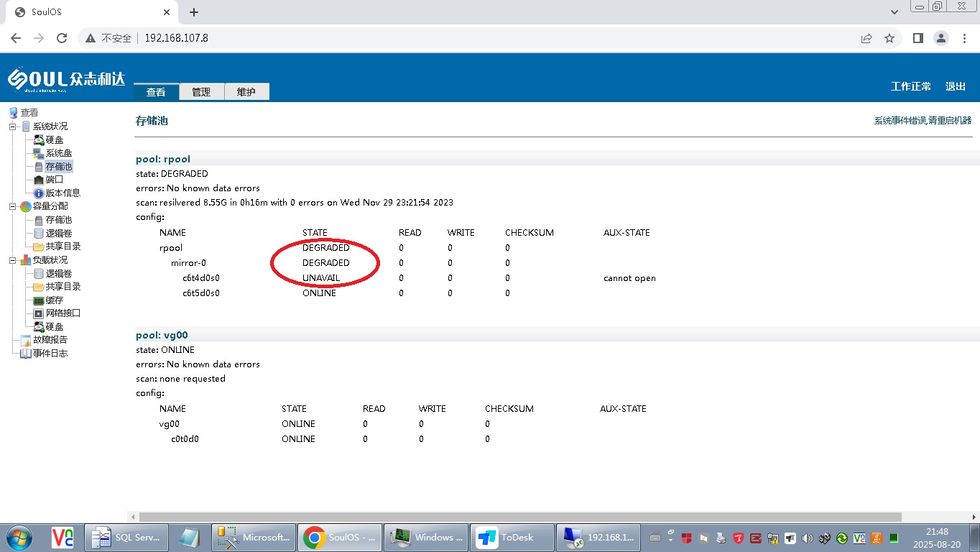Bookmark this page with the star
The image size is (980, 552).
tap(889, 38)
